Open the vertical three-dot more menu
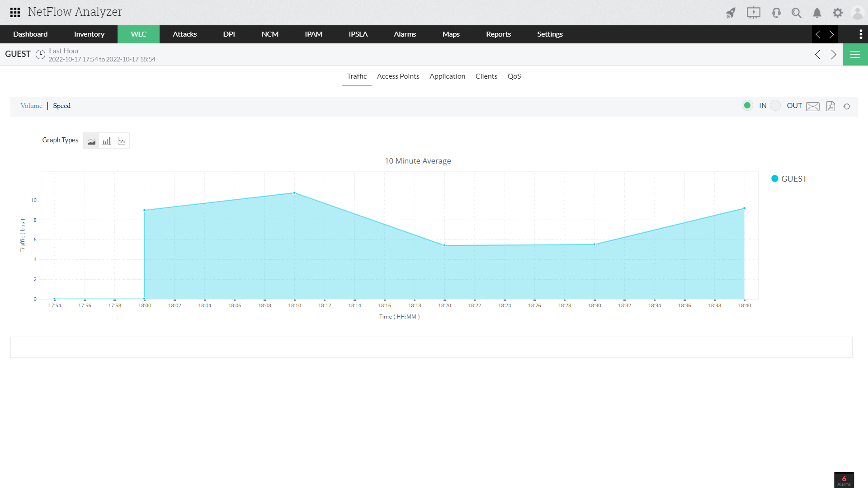 [860, 34]
